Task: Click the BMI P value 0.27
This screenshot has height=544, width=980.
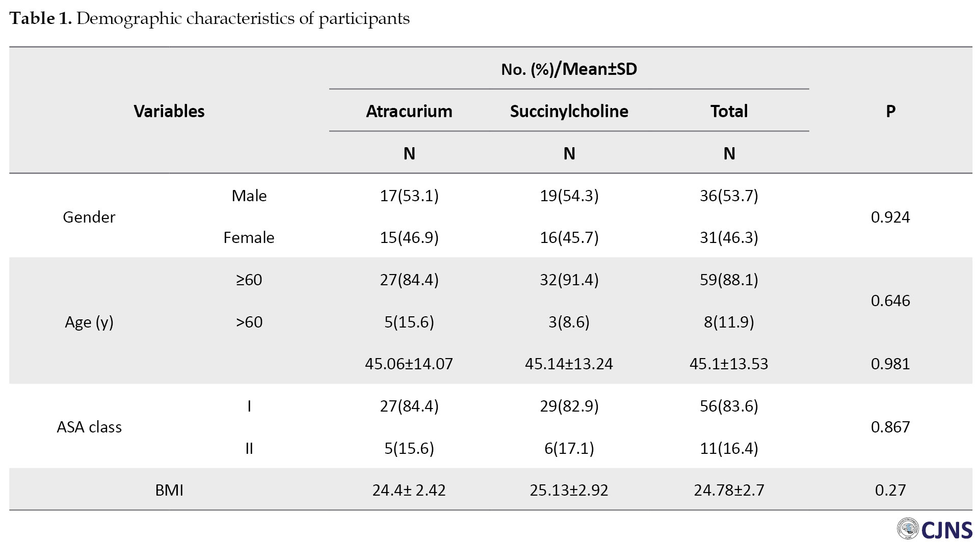Action: coord(890,490)
